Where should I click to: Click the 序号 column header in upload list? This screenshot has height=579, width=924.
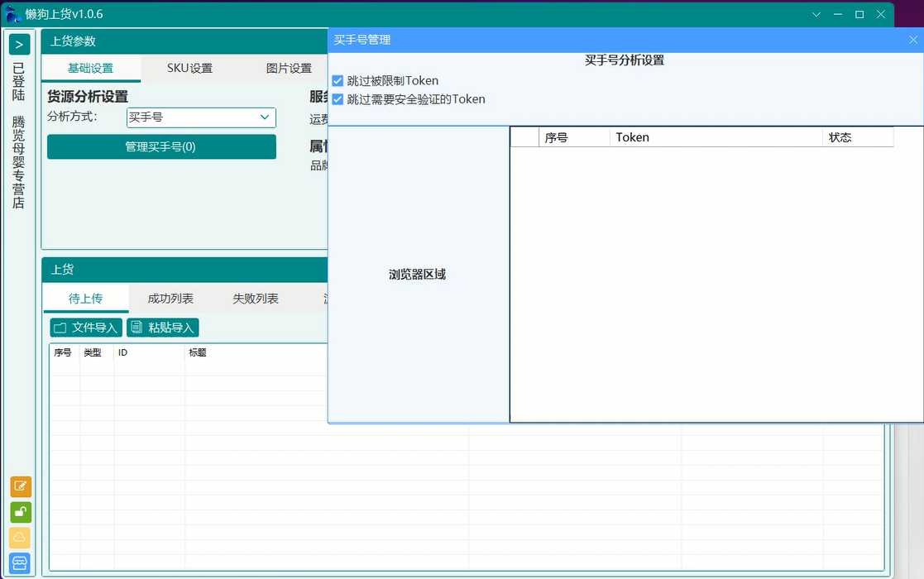click(x=65, y=353)
